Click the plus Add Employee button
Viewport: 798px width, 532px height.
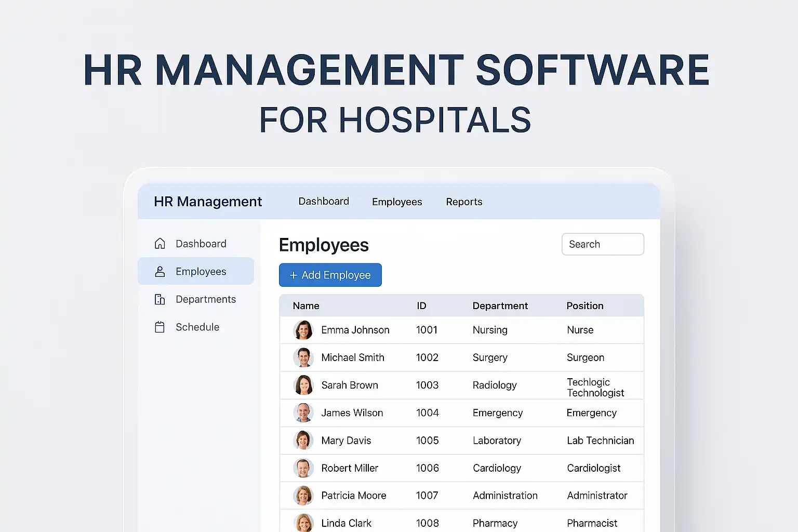[330, 275]
